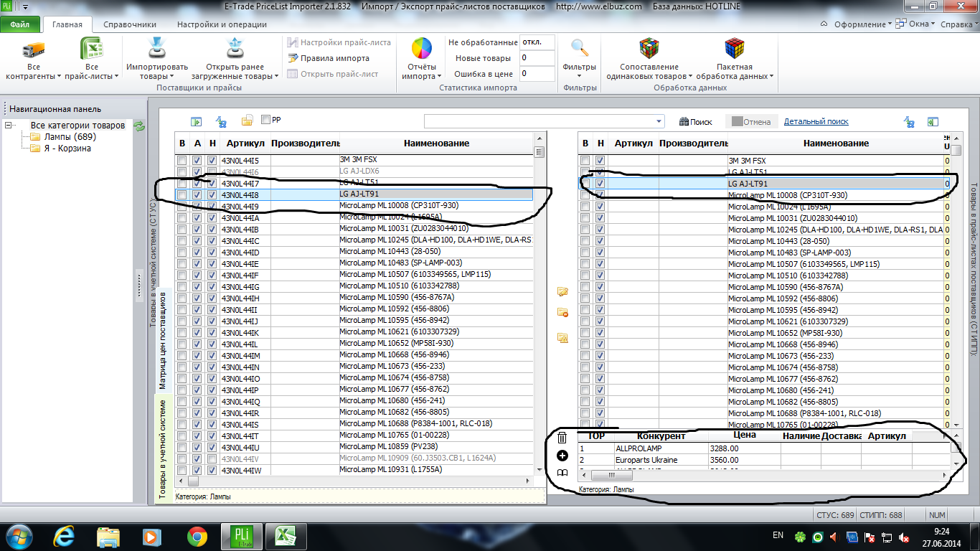Open the Файл menu
Viewport: 980px width, 551px height.
[x=20, y=24]
